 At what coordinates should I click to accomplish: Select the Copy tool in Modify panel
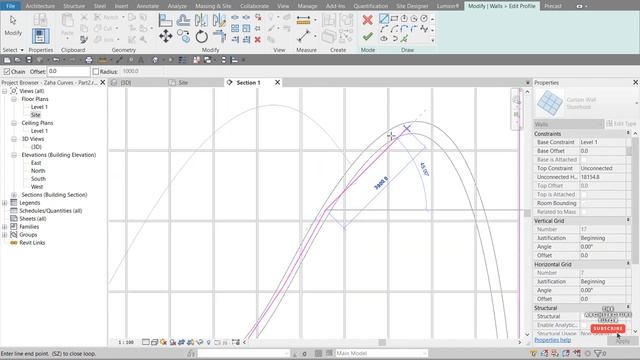183,37
